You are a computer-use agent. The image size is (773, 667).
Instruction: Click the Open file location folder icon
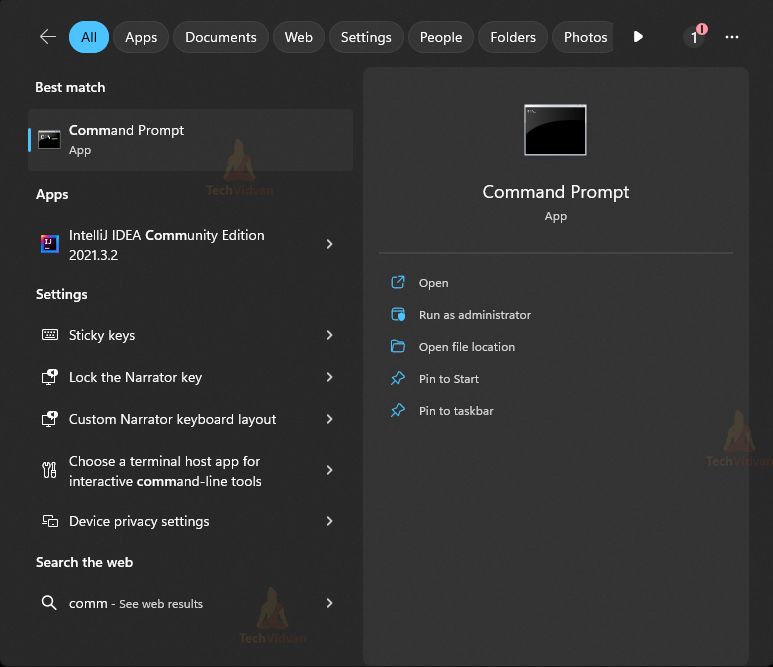click(x=398, y=347)
